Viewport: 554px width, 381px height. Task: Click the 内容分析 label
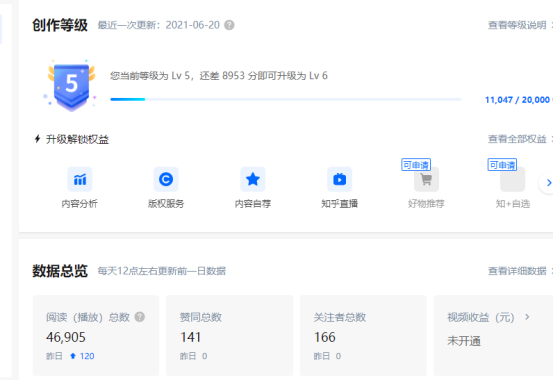click(x=79, y=204)
